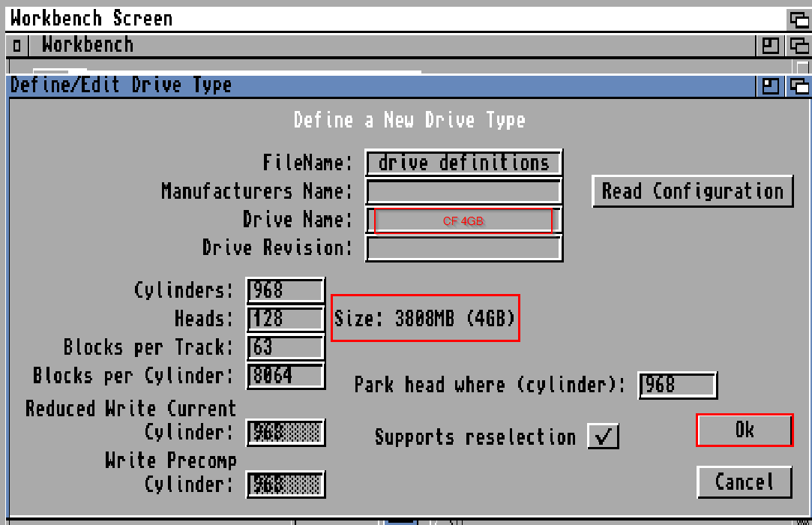
Task: Select the Blocks per Track field
Action: 285,347
